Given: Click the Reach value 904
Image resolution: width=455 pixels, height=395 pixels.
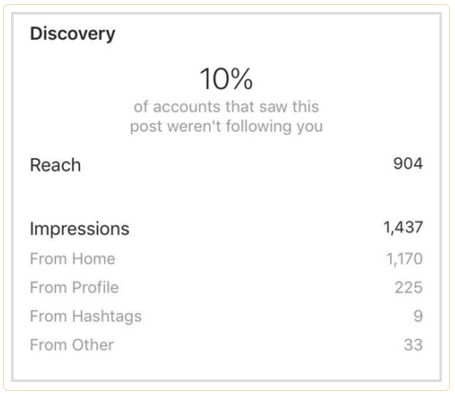Looking at the screenshot, I should pos(408,164).
